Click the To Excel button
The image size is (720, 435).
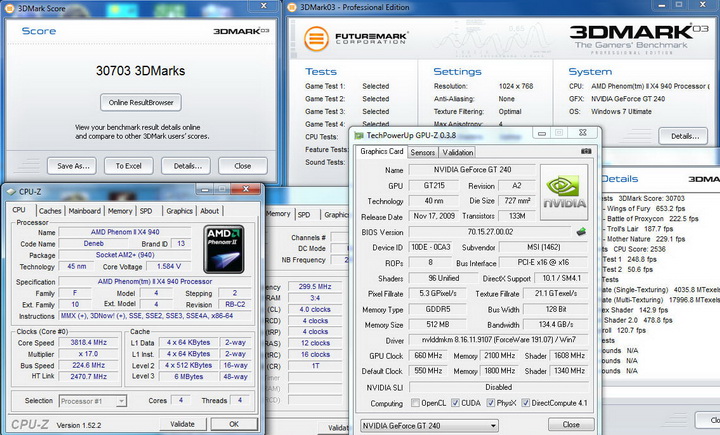(x=129, y=166)
